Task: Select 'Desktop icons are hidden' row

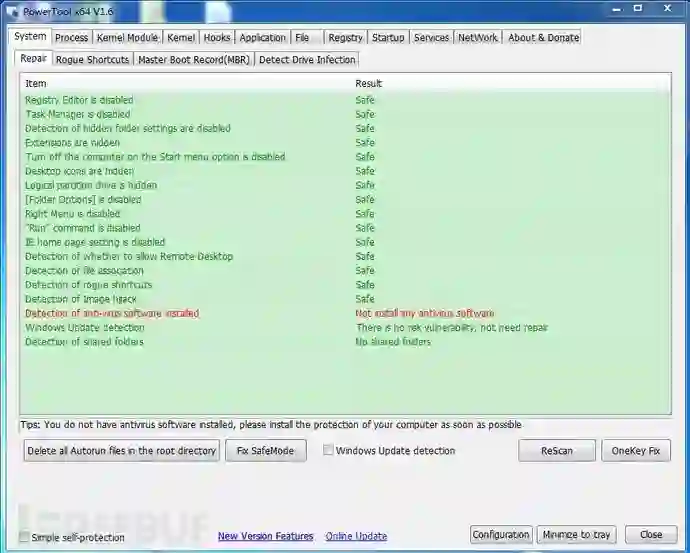Action: [x=345, y=171]
